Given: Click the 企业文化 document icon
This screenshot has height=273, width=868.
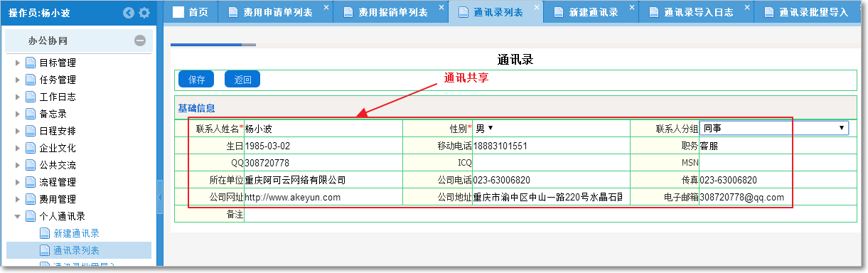Looking at the screenshot, I should (31, 148).
